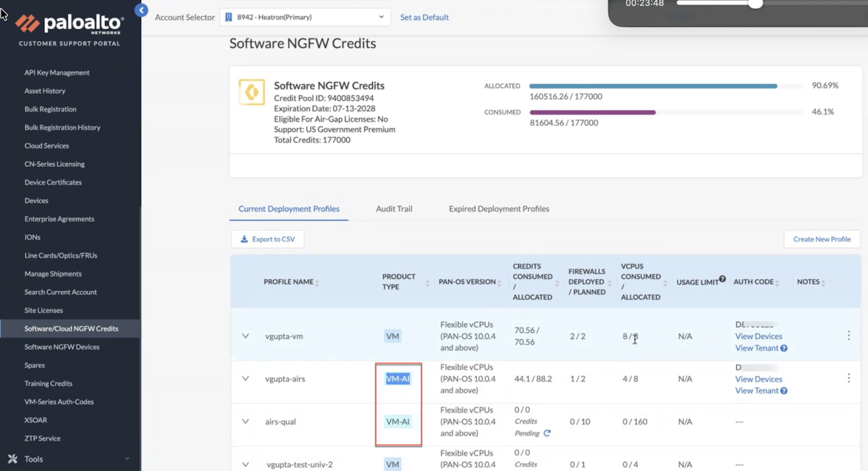Collapse sidebar with blue arrow button

pyautogui.click(x=141, y=10)
